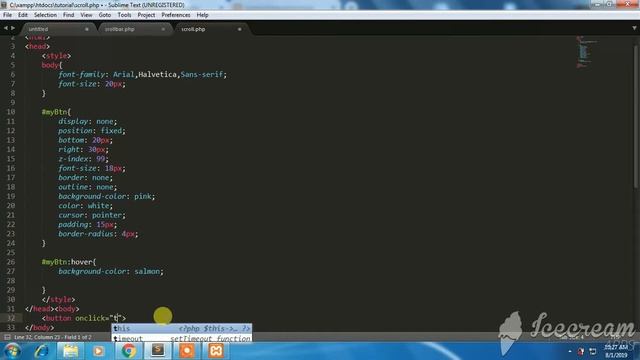Screen dimensions: 640x360
Task: Click the opening style tag on line 4
Action: tap(56, 56)
